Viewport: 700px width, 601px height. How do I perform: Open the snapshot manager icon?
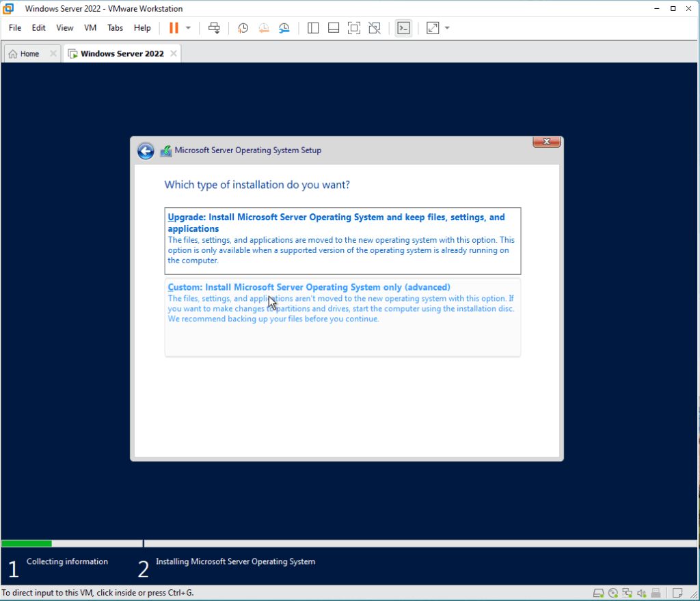284,28
